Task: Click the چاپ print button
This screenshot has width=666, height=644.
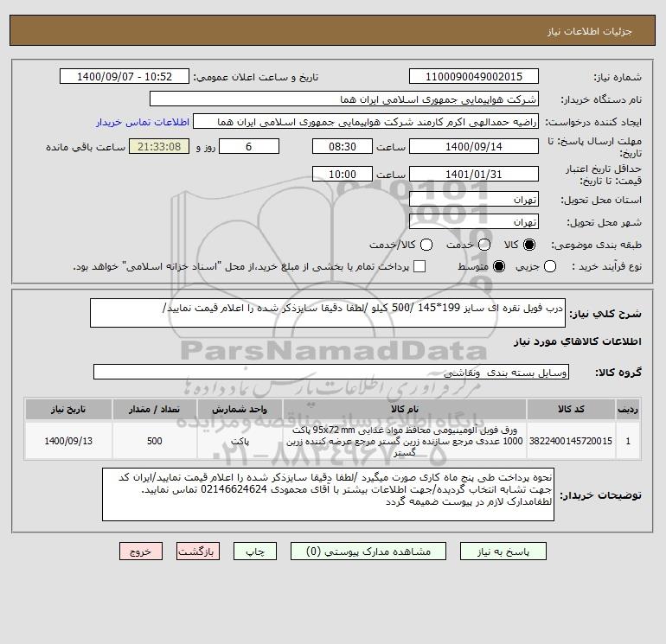Action: pos(255,552)
